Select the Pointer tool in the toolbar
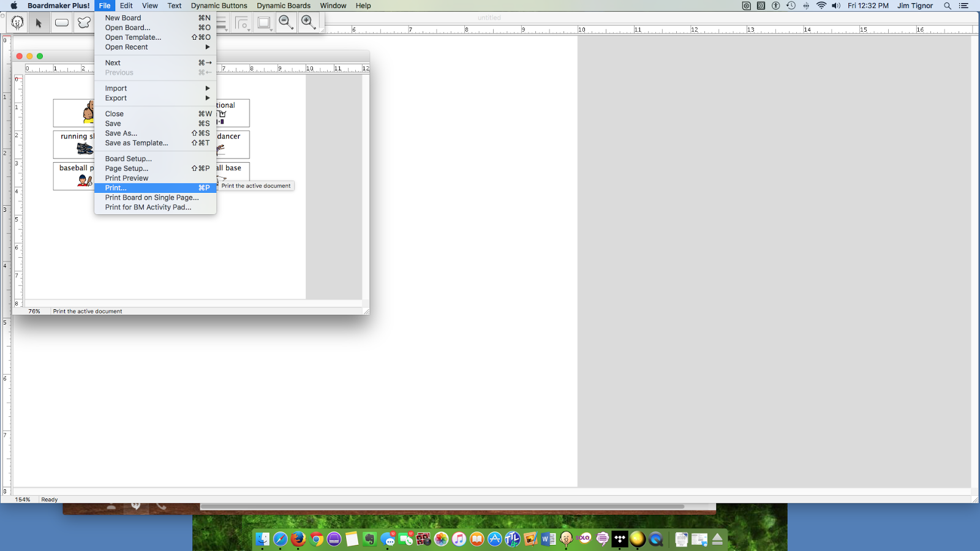The image size is (980, 551). 39,22
